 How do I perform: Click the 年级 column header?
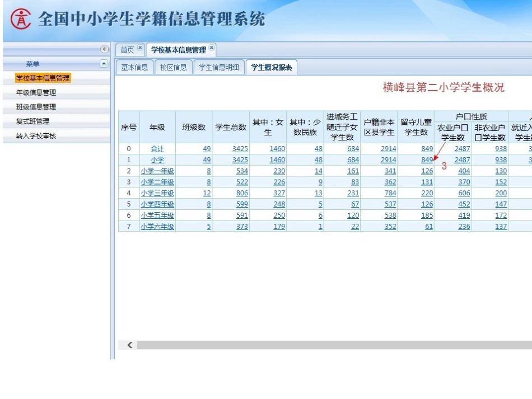(157, 127)
